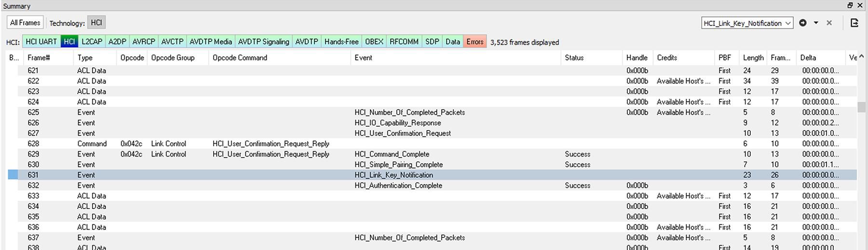Select frame number 633 cell
Image resolution: width=868 pixels, height=250 pixels.
tap(33, 196)
